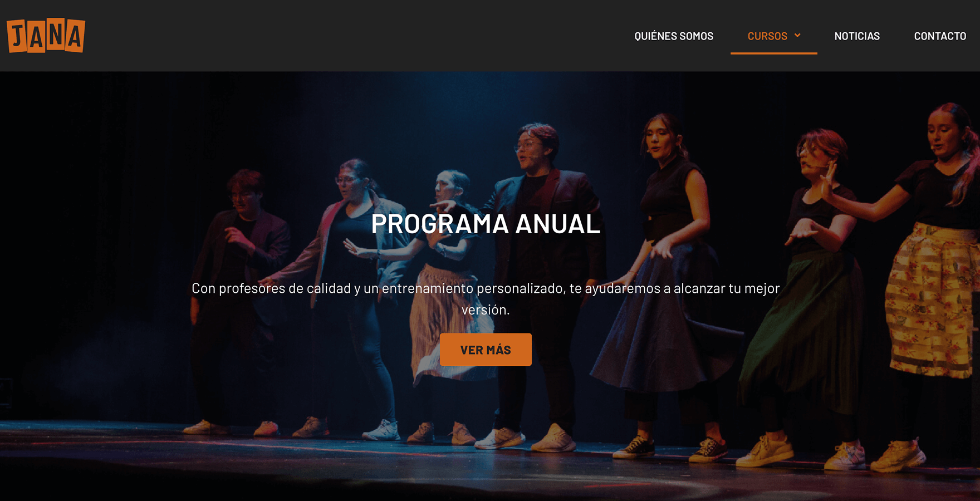Go to the NOTICIAS page

click(x=857, y=36)
